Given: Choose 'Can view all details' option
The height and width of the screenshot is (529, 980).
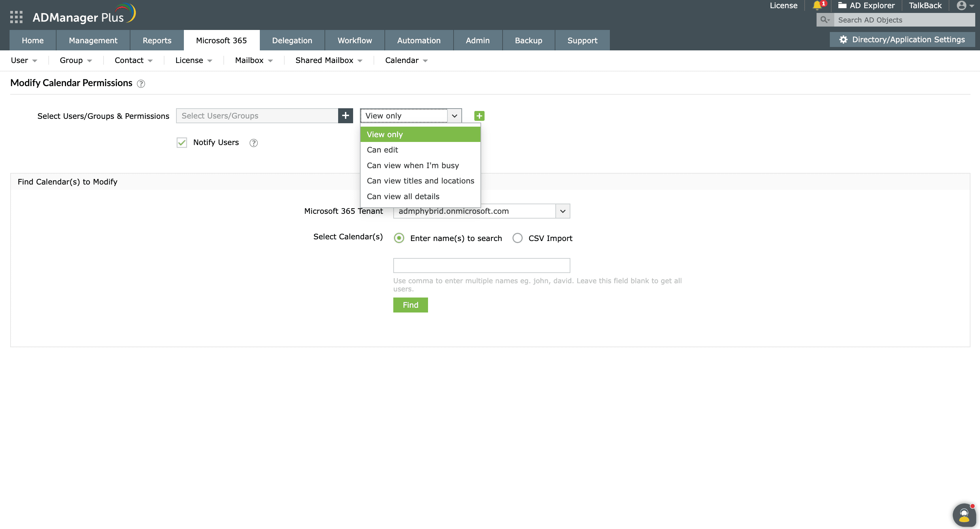Looking at the screenshot, I should pos(403,196).
